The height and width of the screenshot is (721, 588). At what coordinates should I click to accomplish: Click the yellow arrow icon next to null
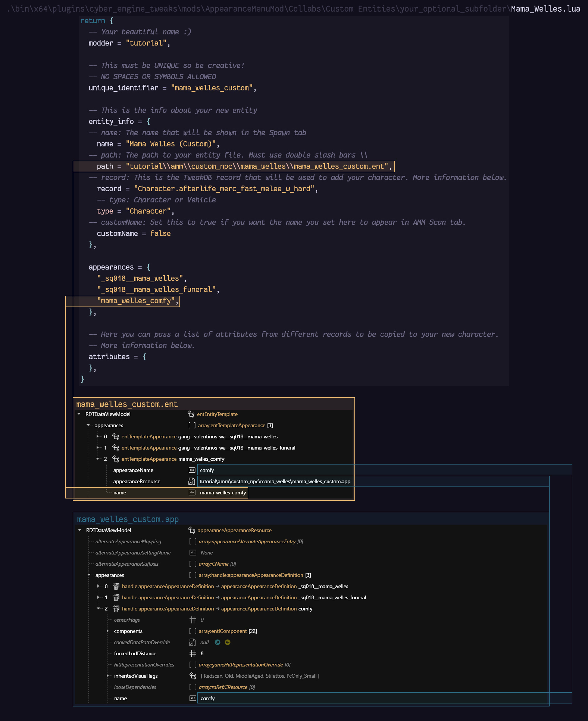228,642
